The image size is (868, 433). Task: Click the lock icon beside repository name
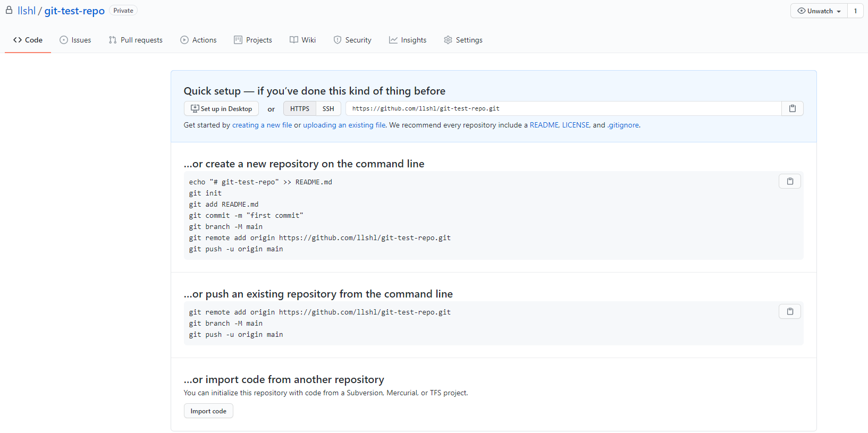coord(9,10)
